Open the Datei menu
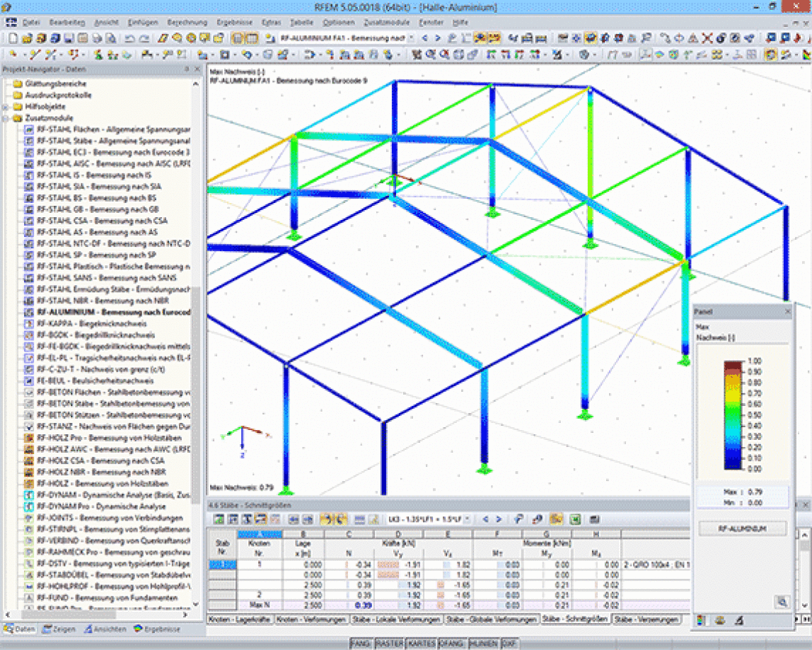The height and width of the screenshot is (650, 812). (x=31, y=23)
